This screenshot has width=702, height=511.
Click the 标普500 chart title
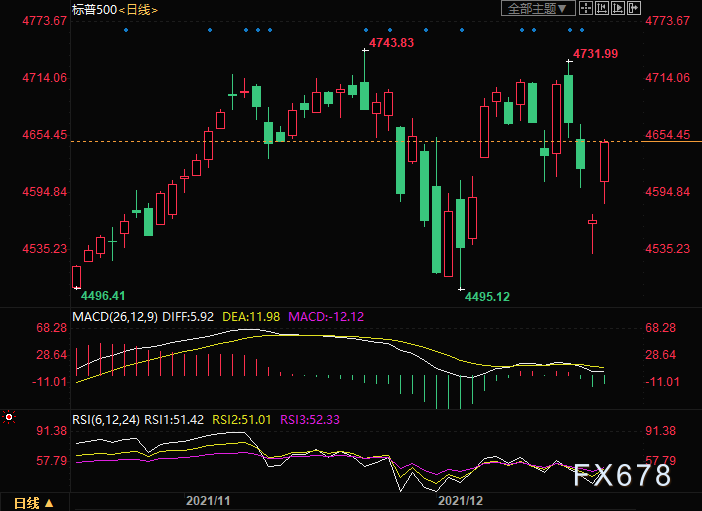94,10
